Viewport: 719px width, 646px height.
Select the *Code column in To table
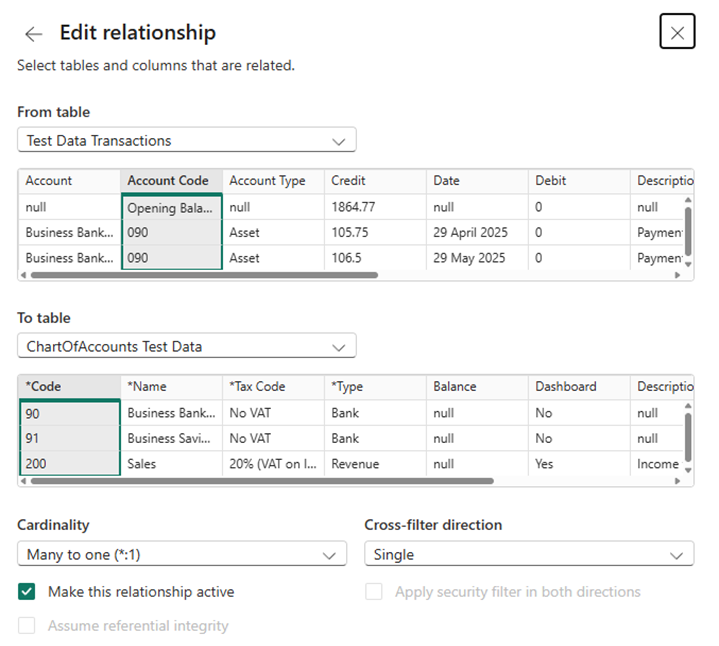click(x=68, y=387)
